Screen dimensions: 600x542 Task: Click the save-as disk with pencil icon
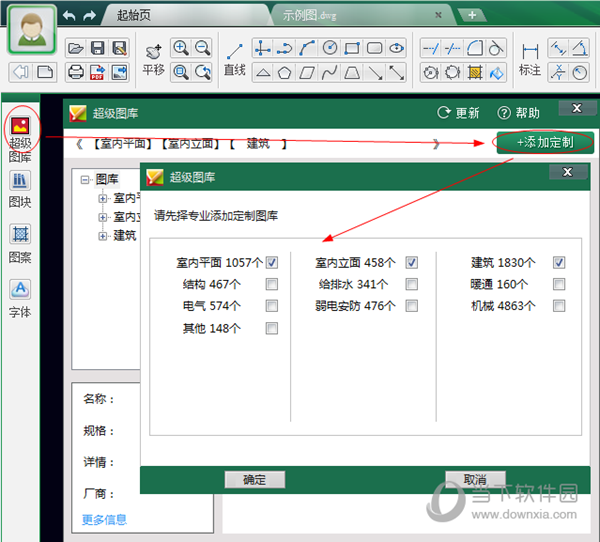click(x=119, y=48)
